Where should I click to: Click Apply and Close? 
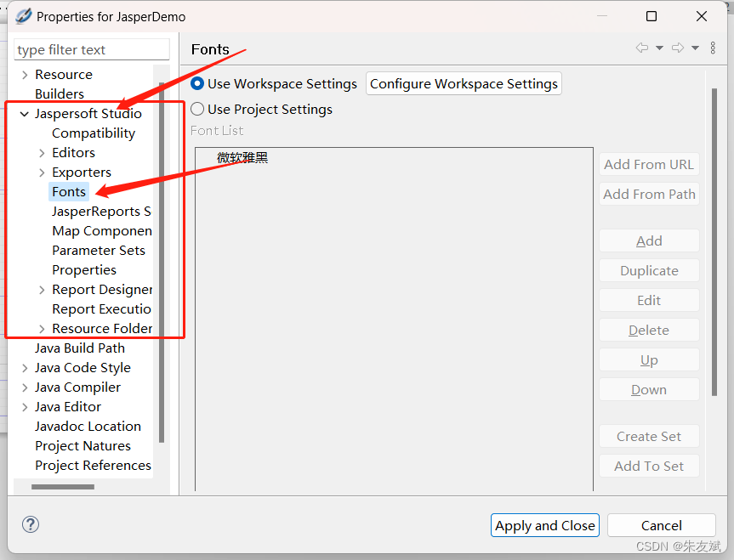pyautogui.click(x=545, y=525)
